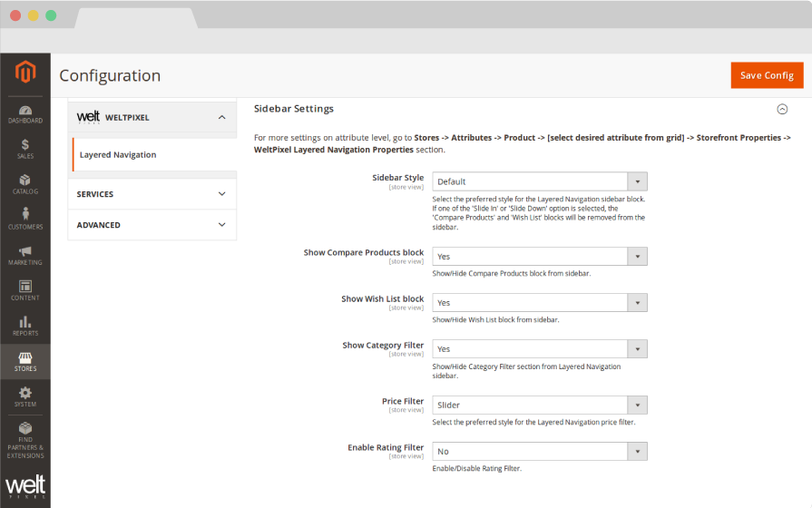Expand the Services configuration group
The width and height of the screenshot is (812, 508).
pyautogui.click(x=152, y=194)
